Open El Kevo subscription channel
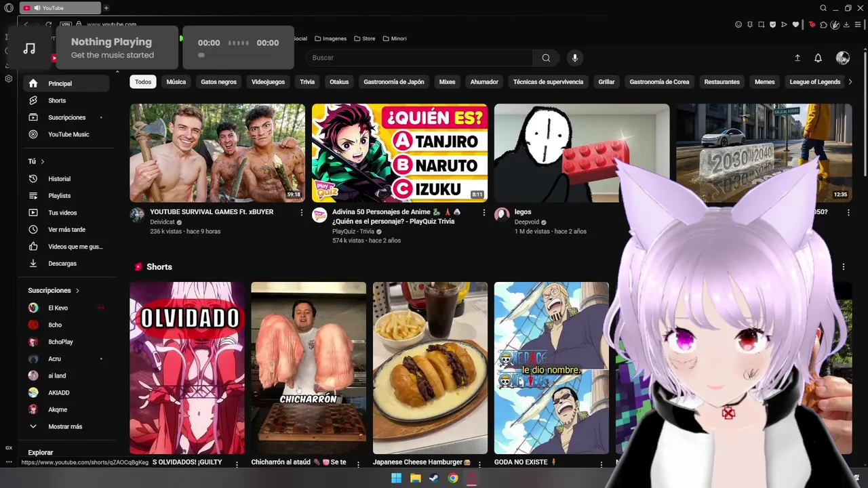 click(x=66, y=308)
